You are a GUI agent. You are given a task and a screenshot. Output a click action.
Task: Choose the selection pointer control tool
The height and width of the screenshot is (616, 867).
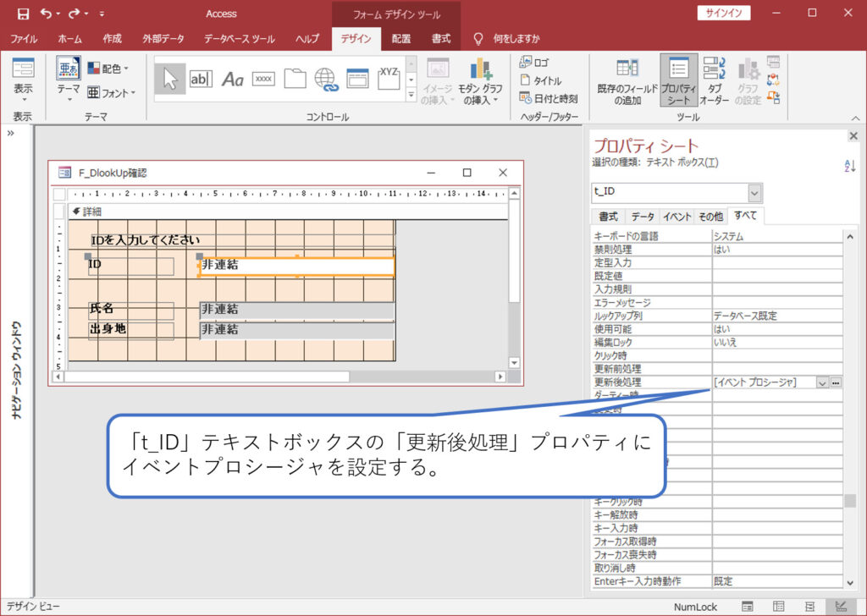[x=169, y=79]
